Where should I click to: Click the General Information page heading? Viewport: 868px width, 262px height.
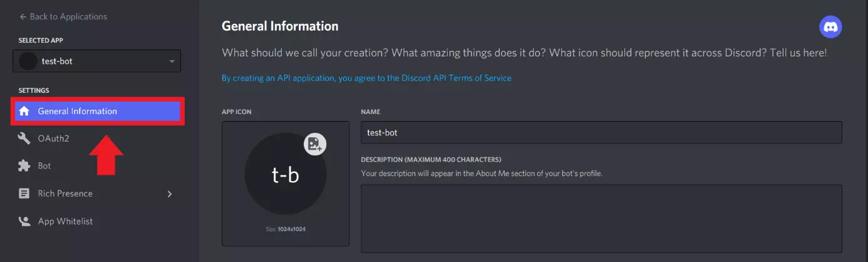click(x=280, y=26)
